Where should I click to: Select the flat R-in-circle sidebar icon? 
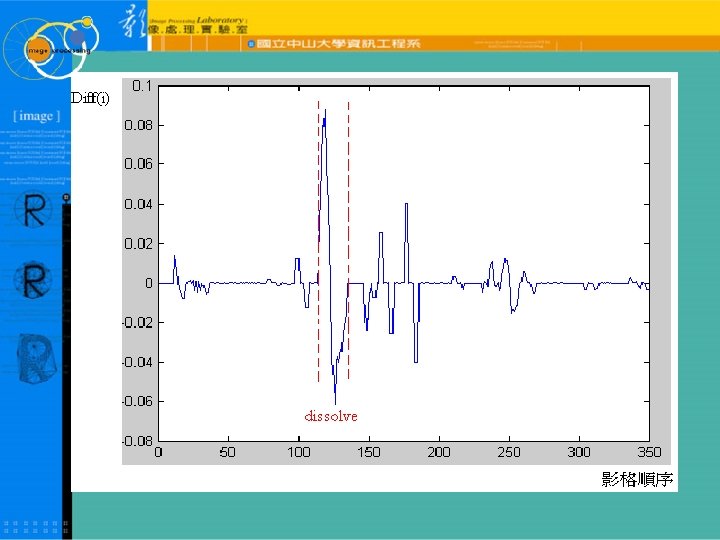(33, 210)
